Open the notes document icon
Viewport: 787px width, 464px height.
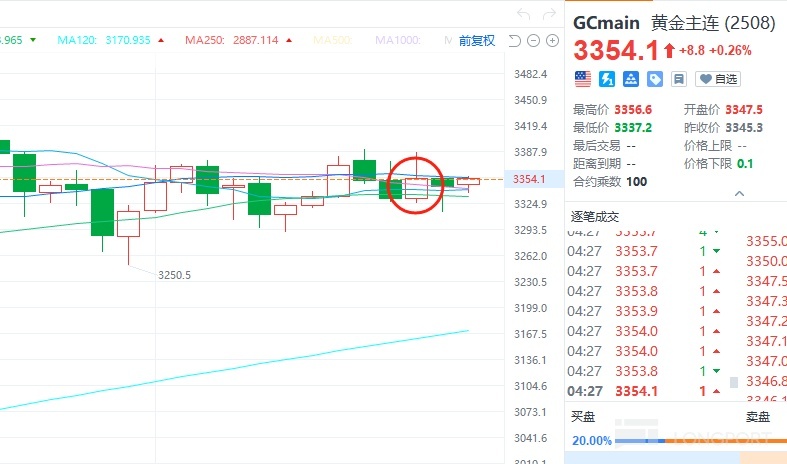pyautogui.click(x=679, y=78)
